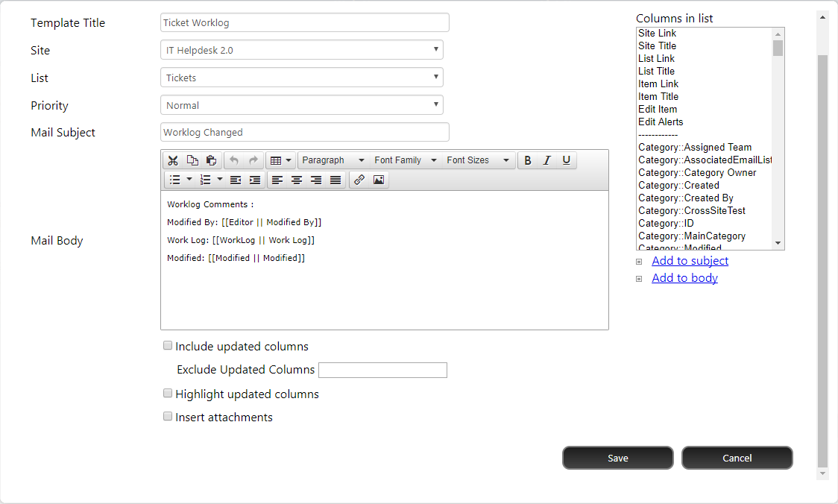Image resolution: width=838 pixels, height=504 pixels.
Task: Expand the Priority dropdown set to Normal
Action: pyautogui.click(x=302, y=105)
